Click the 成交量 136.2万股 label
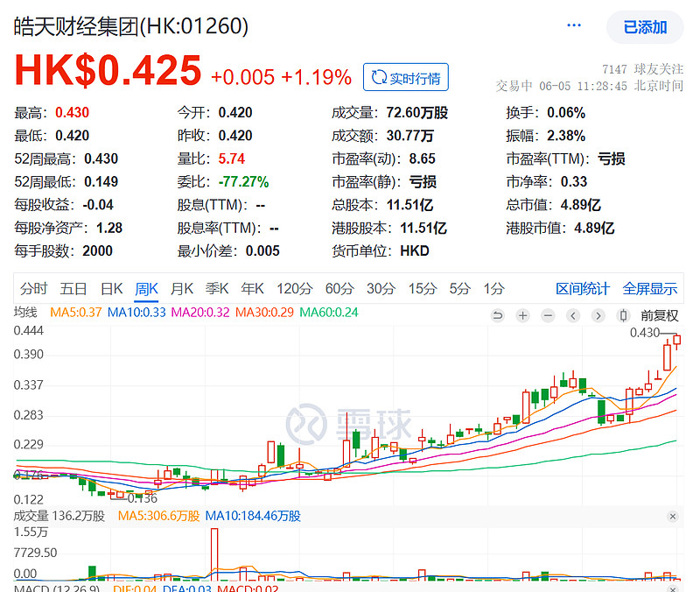This screenshot has width=700, height=592. click(x=59, y=516)
